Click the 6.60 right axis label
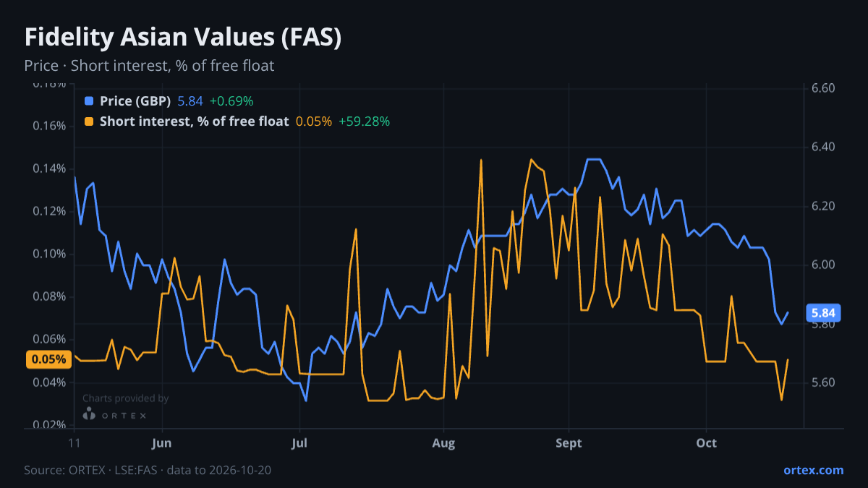This screenshot has width=868, height=488. [x=823, y=88]
